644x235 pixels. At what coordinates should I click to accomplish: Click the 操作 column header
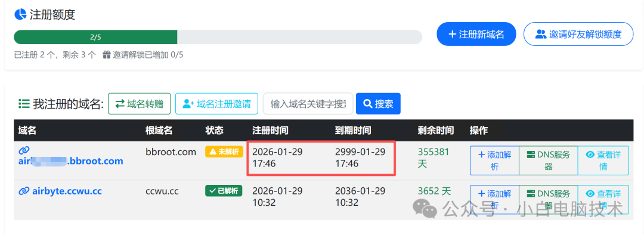coord(479,131)
